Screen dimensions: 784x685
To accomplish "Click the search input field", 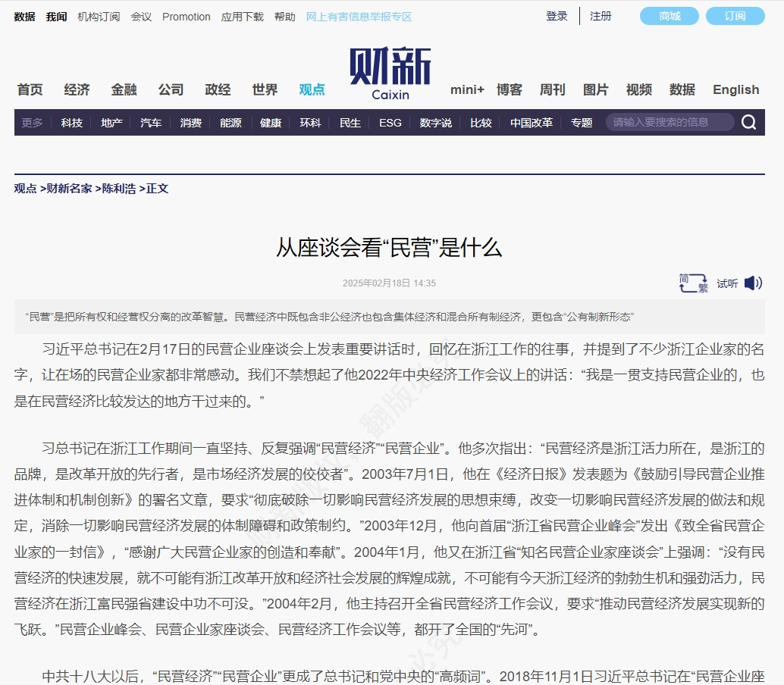I will coord(671,122).
